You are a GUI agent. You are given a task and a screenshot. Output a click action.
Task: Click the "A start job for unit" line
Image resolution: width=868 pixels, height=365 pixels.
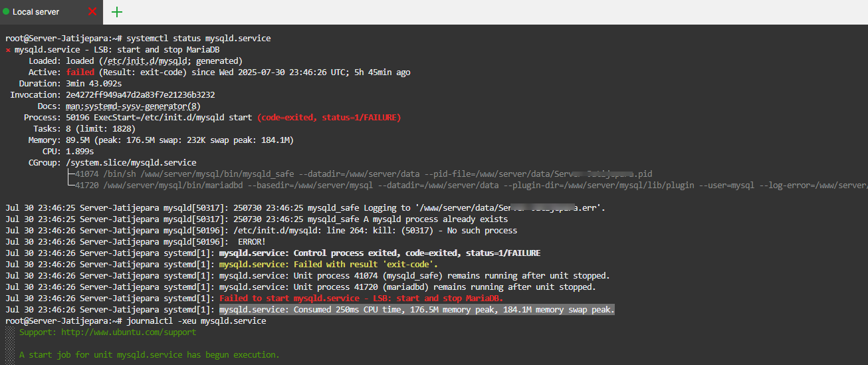(149, 355)
